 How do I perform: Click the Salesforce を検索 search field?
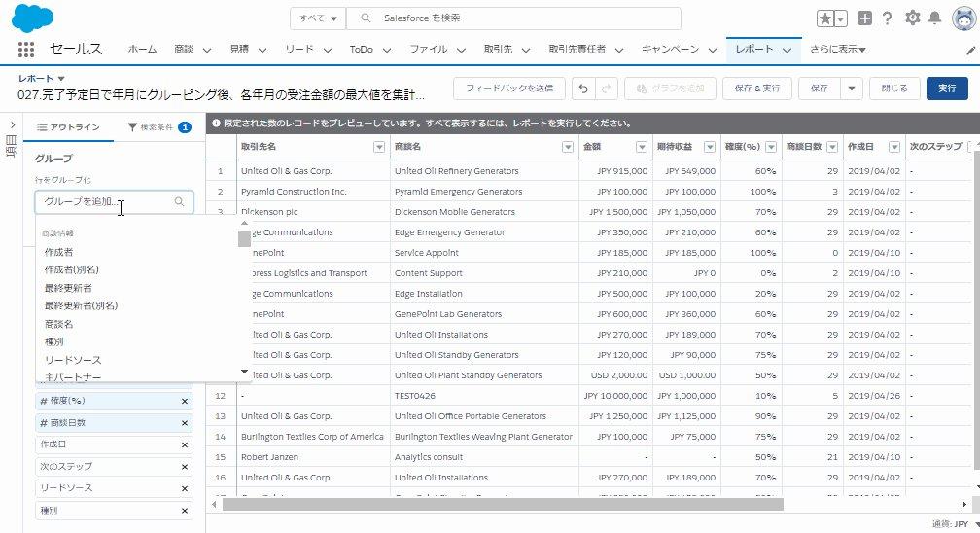pyautogui.click(x=513, y=18)
